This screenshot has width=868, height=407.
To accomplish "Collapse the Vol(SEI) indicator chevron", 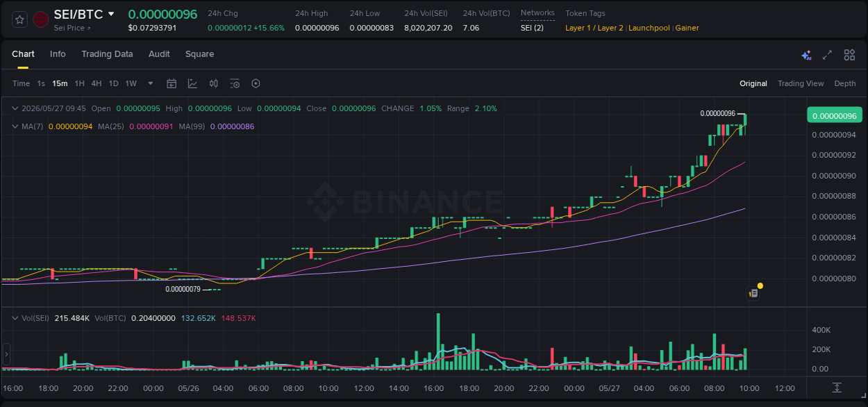I will point(15,318).
